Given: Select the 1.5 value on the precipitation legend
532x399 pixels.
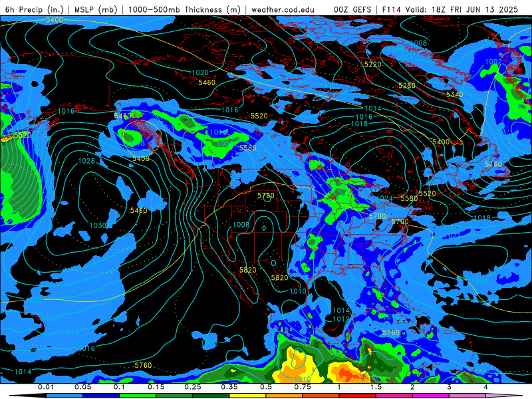Looking at the screenshot, I should pyautogui.click(x=376, y=387).
